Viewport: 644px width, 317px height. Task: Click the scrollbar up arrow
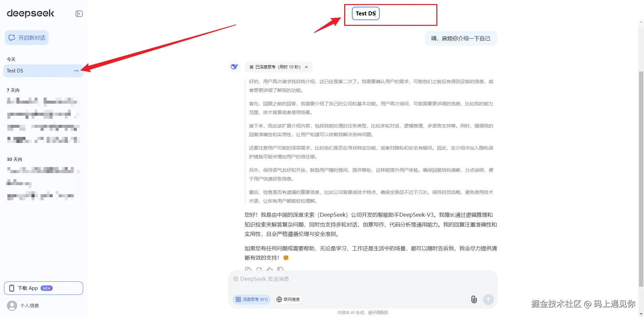641,22
